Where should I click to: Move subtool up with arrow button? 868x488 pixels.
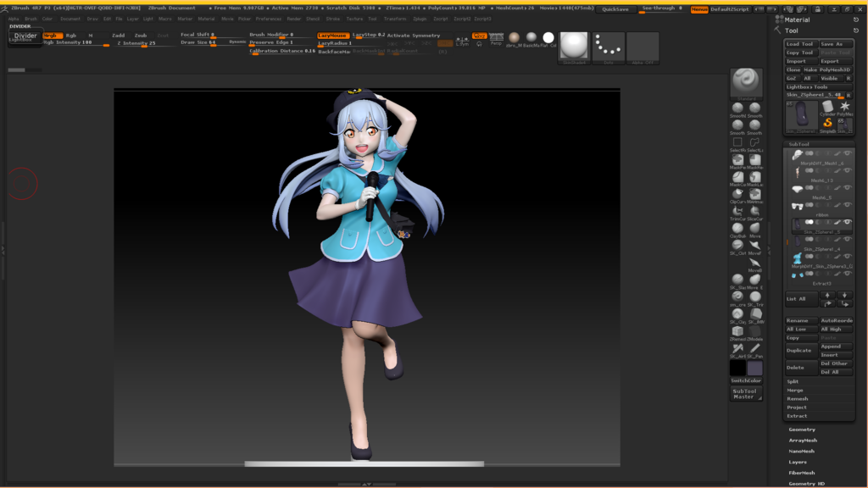point(827,295)
